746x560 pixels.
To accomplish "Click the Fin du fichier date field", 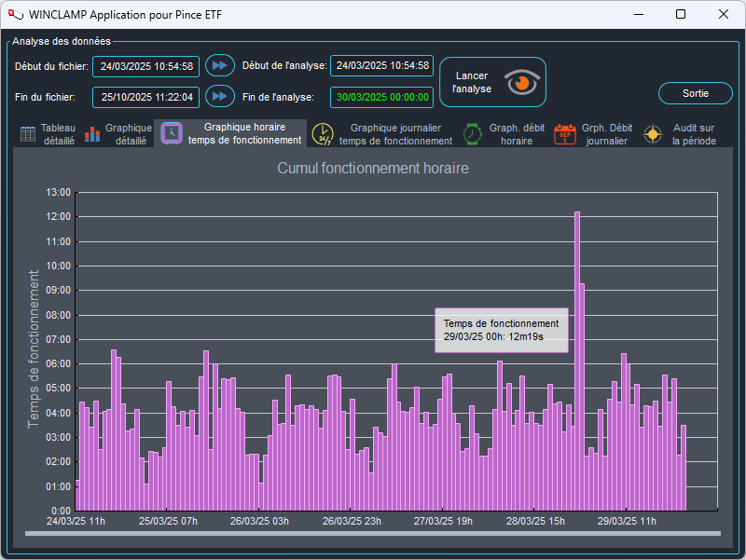I will 145,97.
